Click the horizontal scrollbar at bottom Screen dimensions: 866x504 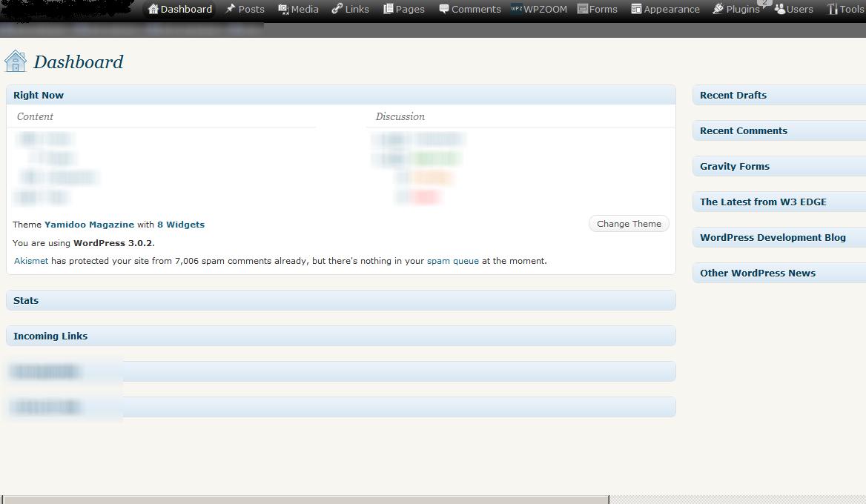point(304,500)
